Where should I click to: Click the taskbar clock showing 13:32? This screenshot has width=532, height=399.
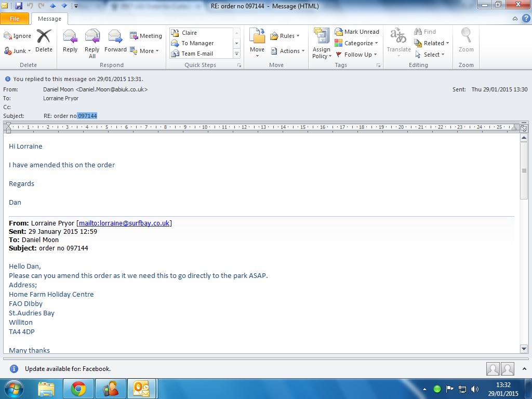503,389
